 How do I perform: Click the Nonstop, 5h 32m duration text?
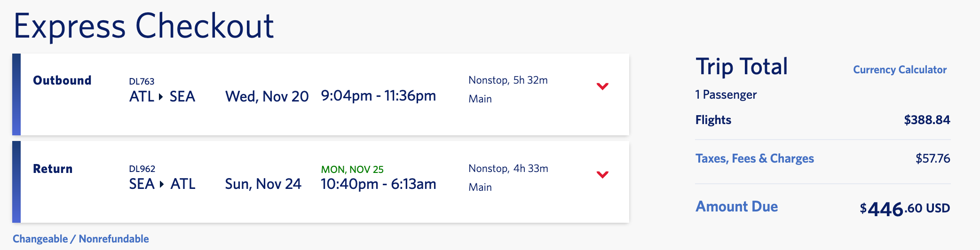[x=508, y=80]
